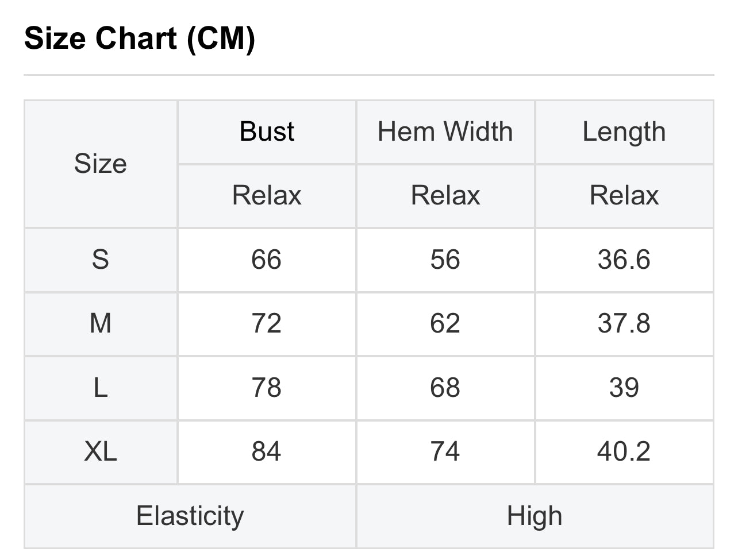Select the bust value 66
The image size is (738, 560).
coord(267,260)
